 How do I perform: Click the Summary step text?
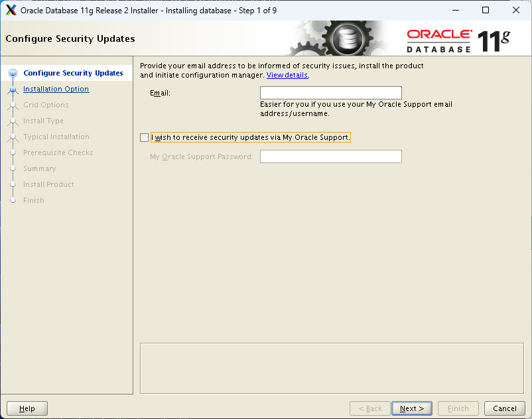pos(40,168)
